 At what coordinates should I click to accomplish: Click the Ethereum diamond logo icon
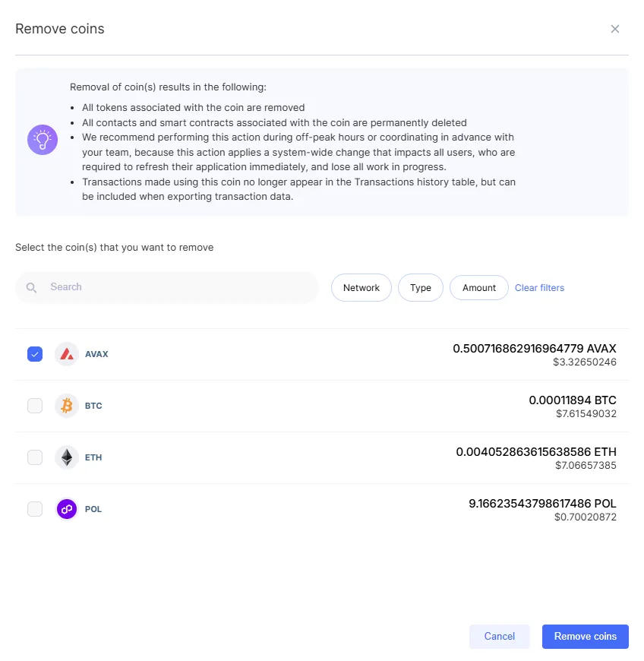[x=67, y=457]
